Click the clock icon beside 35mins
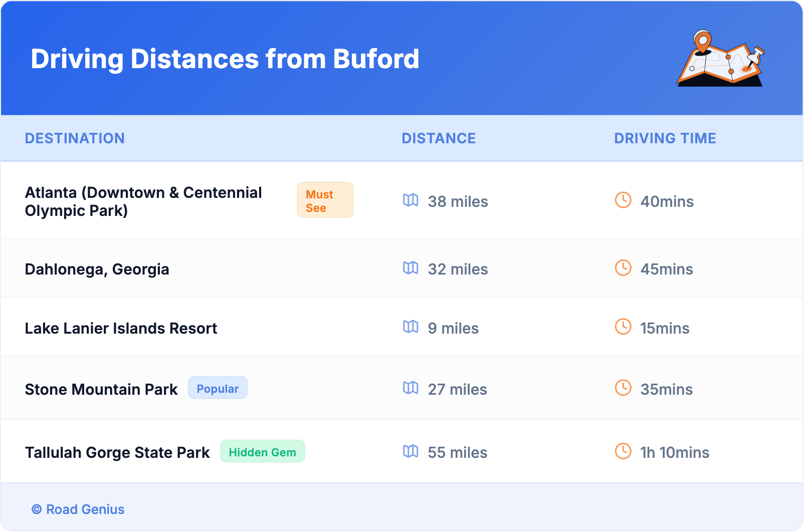This screenshot has width=804, height=532. click(x=623, y=388)
